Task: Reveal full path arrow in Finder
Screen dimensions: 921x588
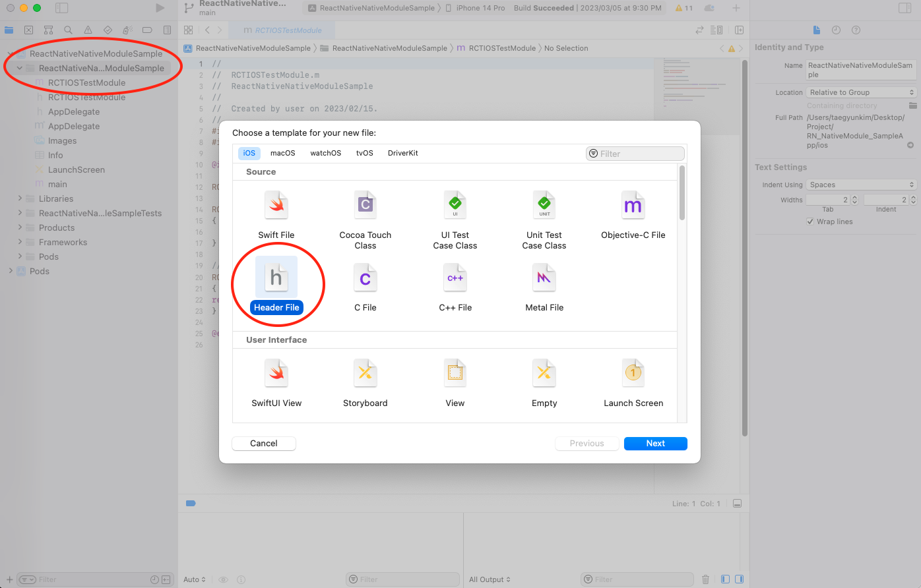Action: point(910,145)
